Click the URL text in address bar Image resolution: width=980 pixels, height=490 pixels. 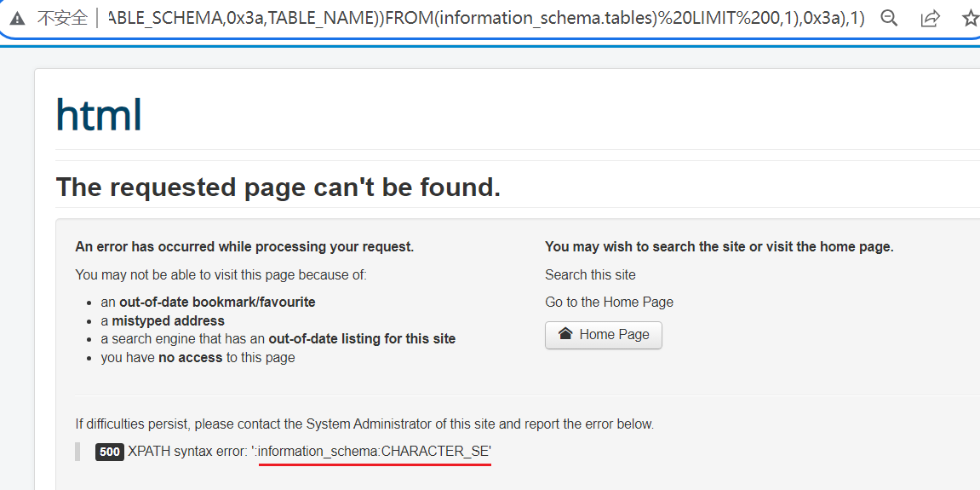click(487, 19)
